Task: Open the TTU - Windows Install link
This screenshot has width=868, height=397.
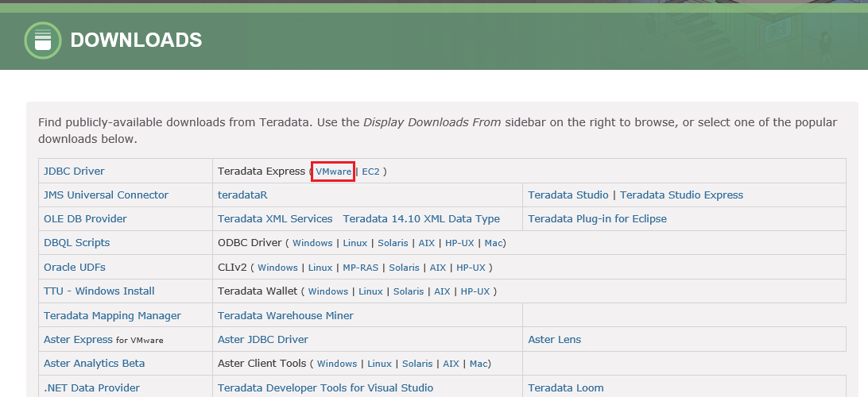Action: (x=99, y=291)
